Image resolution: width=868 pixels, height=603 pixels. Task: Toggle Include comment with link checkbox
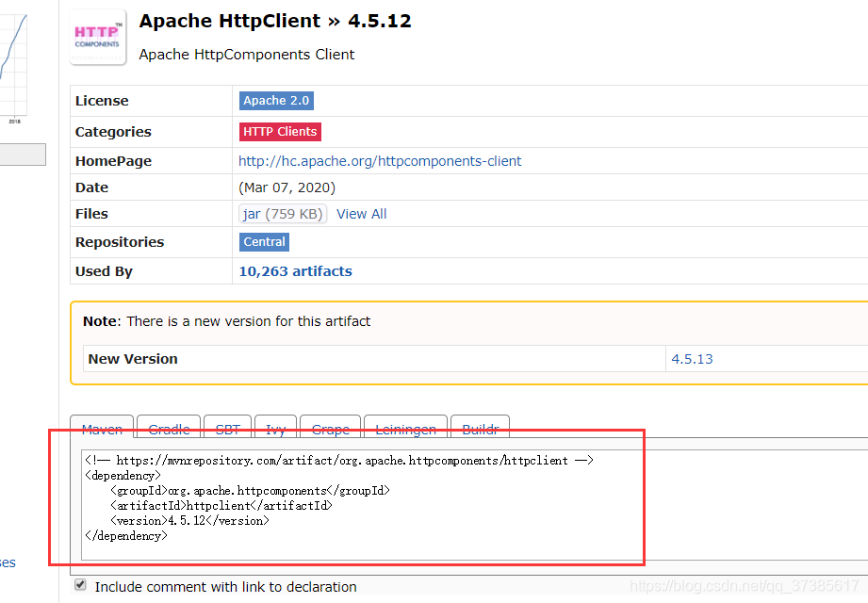pyautogui.click(x=81, y=585)
